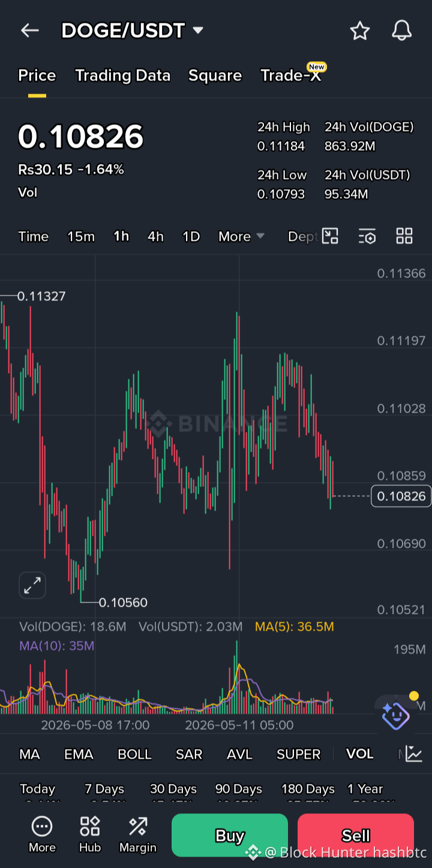Expand chart to fullscreen with arrows icon
The width and height of the screenshot is (432, 868).
[x=32, y=584]
